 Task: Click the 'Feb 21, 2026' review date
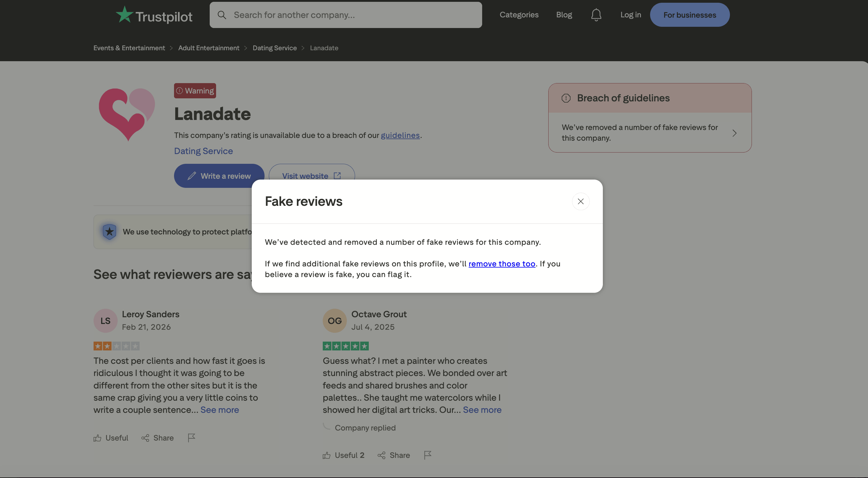click(146, 327)
